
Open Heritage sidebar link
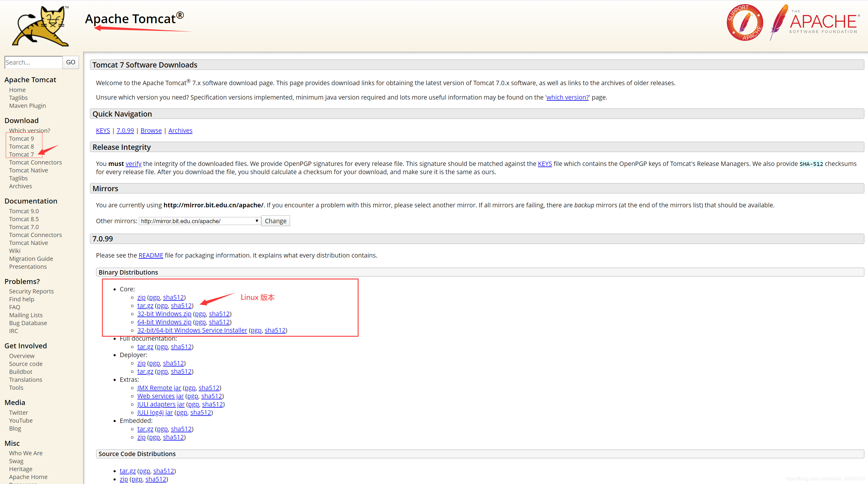[x=21, y=469]
